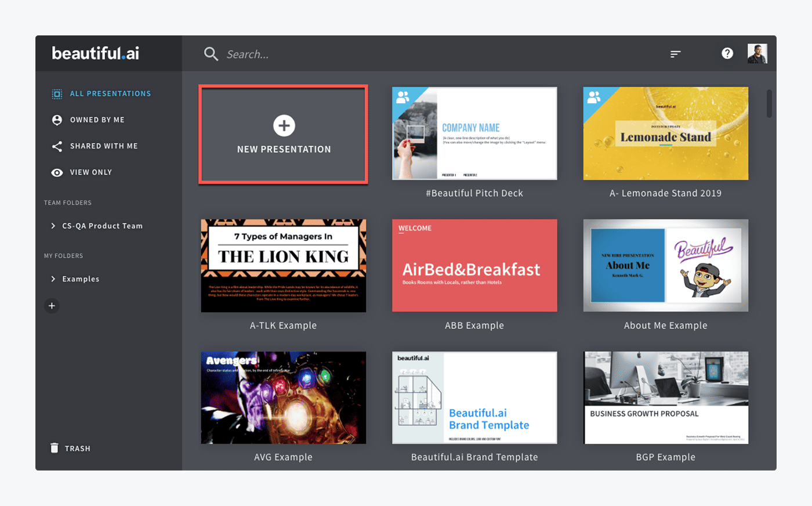Click the My Folders section heading
The height and width of the screenshot is (506, 812).
point(64,256)
